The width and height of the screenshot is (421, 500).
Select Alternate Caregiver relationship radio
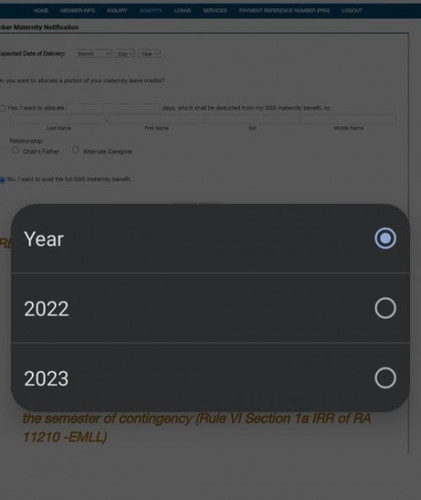[x=76, y=150]
